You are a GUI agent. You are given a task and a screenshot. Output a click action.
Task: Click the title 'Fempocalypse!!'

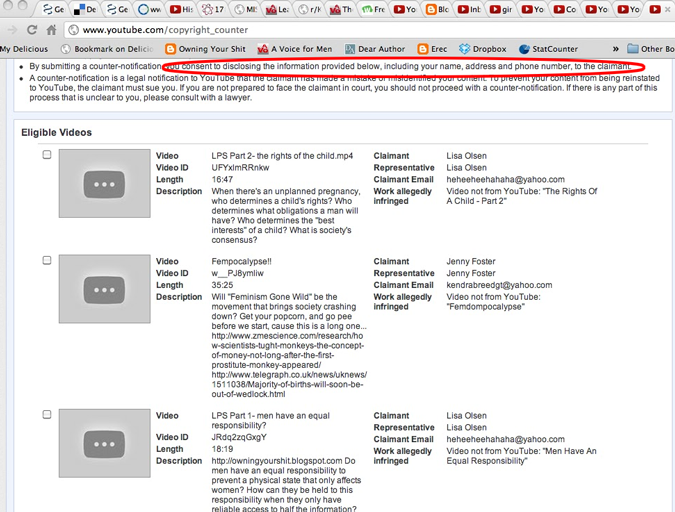242,261
